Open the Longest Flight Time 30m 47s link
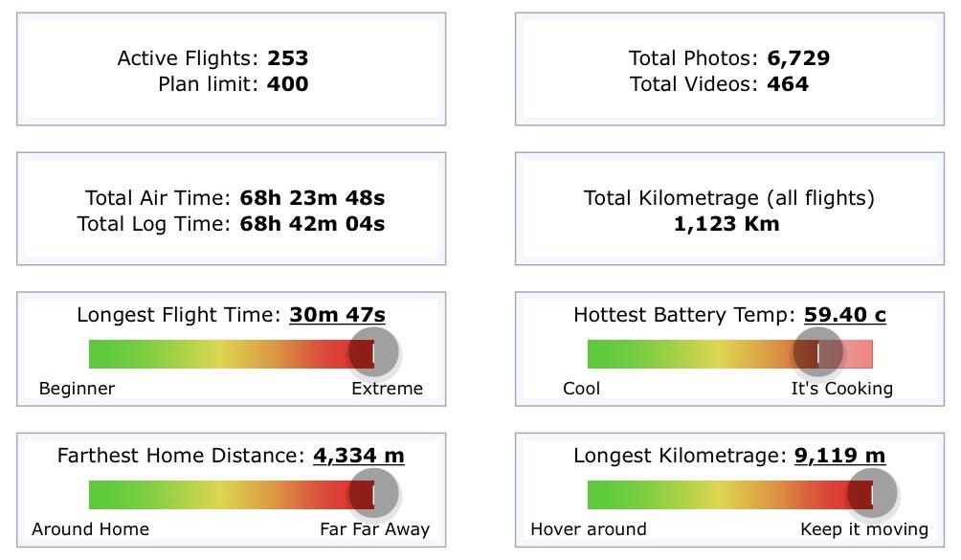The width and height of the screenshot is (961, 560). coord(337,315)
